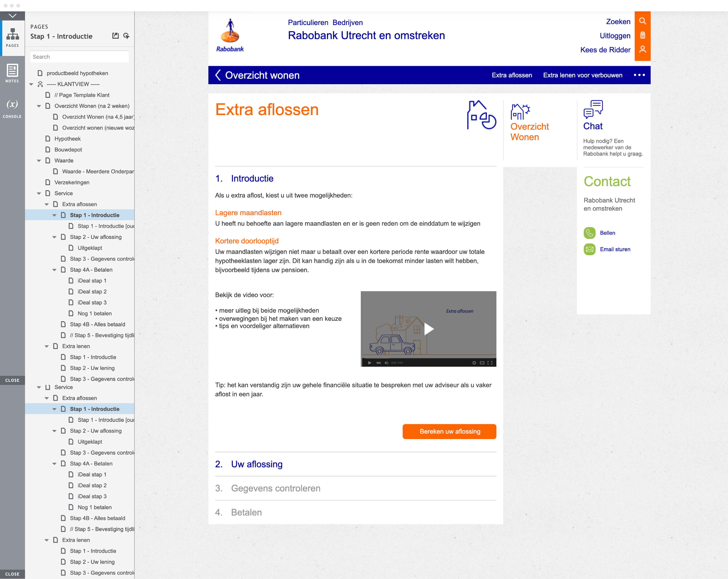Click the orange search magnifier icon
The image size is (728, 579).
point(642,21)
